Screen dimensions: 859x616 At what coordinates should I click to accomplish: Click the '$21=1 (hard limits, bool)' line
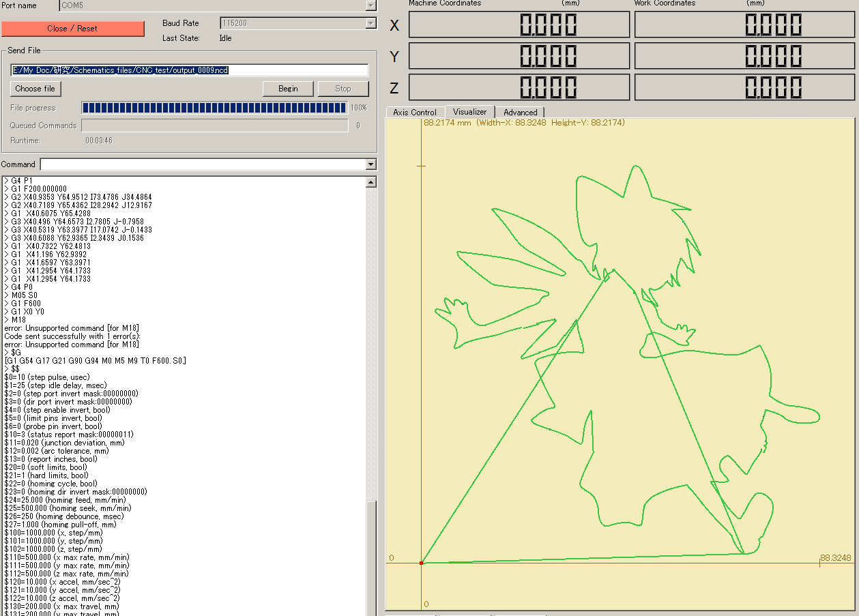[x=48, y=475]
